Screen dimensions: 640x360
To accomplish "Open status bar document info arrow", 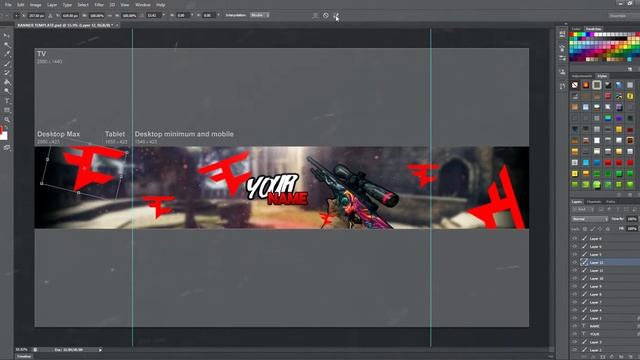I will tap(100, 350).
